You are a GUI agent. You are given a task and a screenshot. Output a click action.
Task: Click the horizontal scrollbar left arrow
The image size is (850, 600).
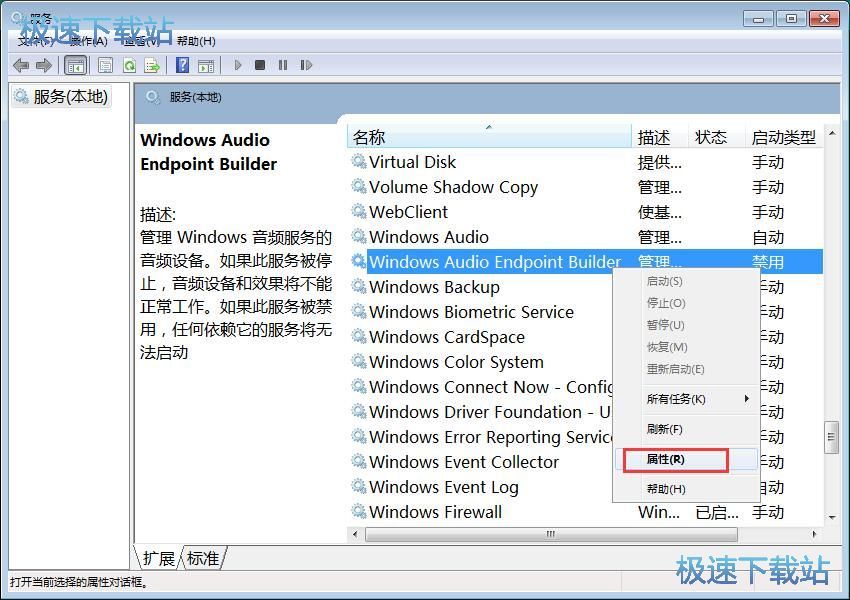pyautogui.click(x=356, y=534)
